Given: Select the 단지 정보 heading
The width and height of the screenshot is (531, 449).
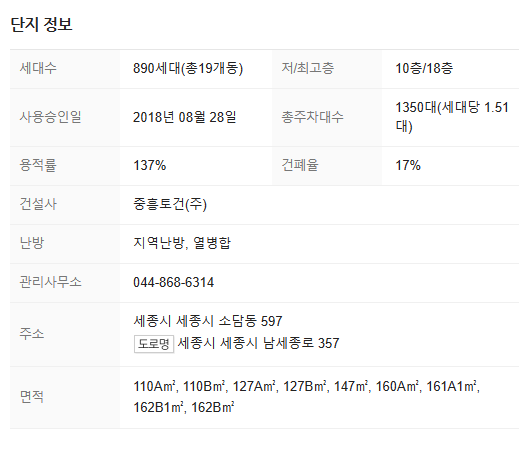Looking at the screenshot, I should (41, 24).
